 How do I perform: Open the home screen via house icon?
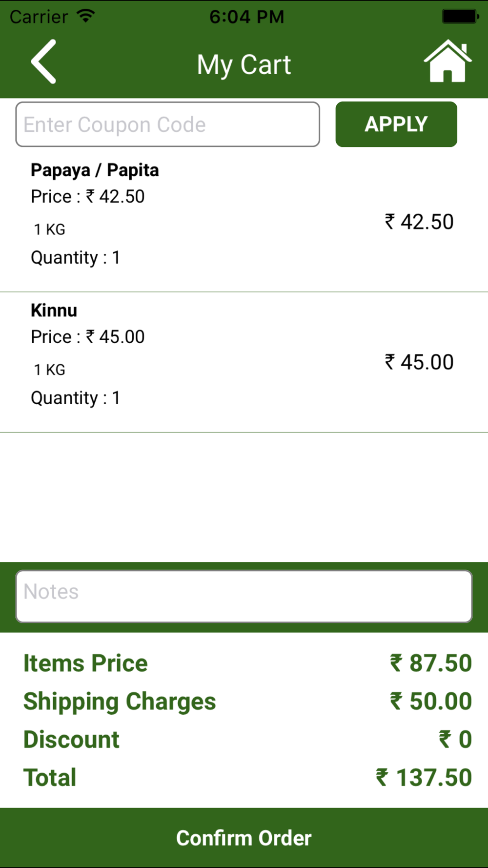coord(447,61)
